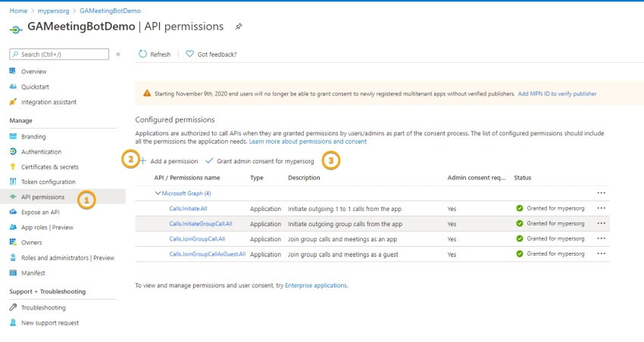Open Enterprise applications link

316,285
